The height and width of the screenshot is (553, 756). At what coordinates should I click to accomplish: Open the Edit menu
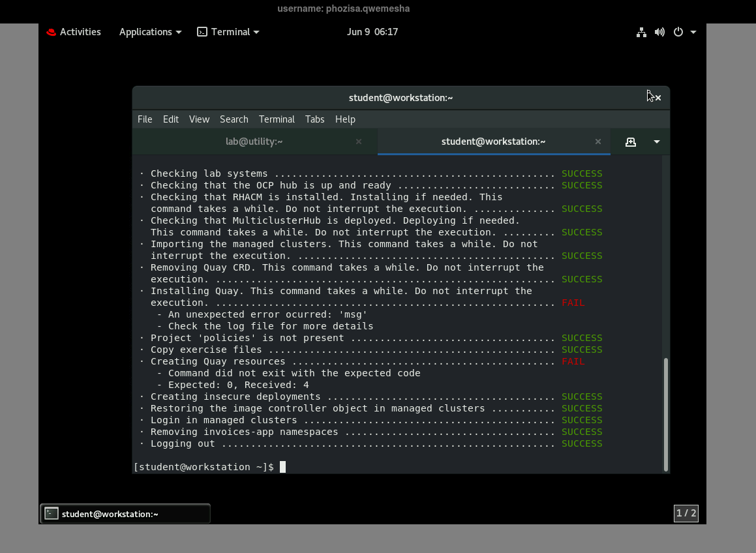(171, 119)
